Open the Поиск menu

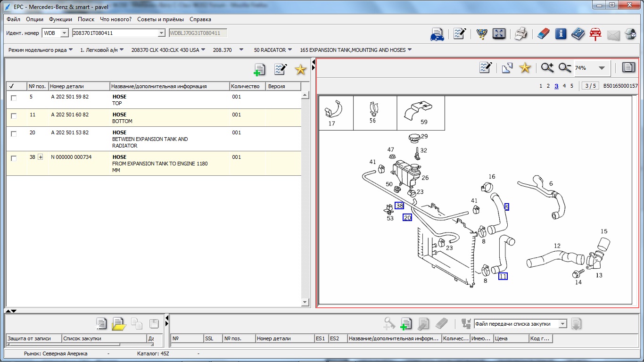(x=86, y=19)
